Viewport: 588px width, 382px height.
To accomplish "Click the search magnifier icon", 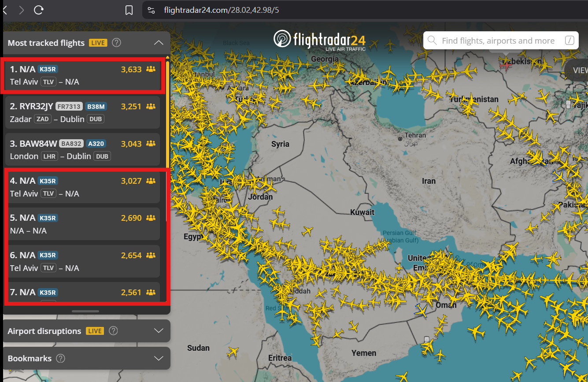I will pyautogui.click(x=432, y=41).
